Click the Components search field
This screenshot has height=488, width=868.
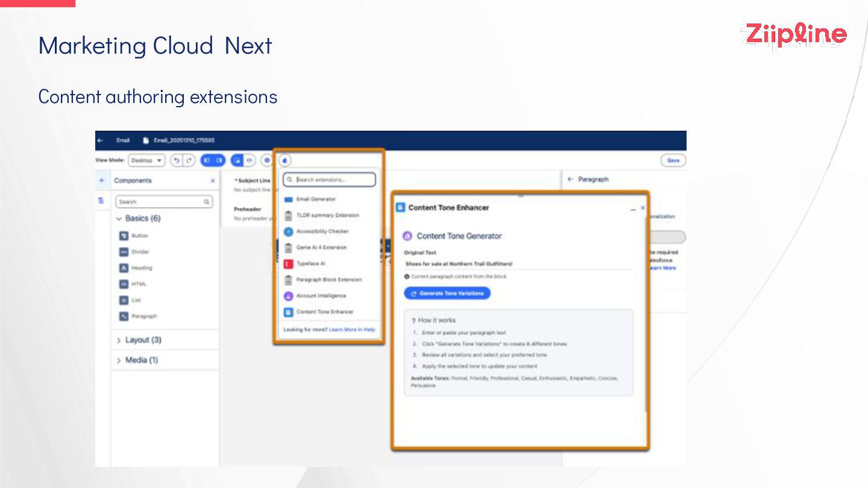click(x=164, y=202)
